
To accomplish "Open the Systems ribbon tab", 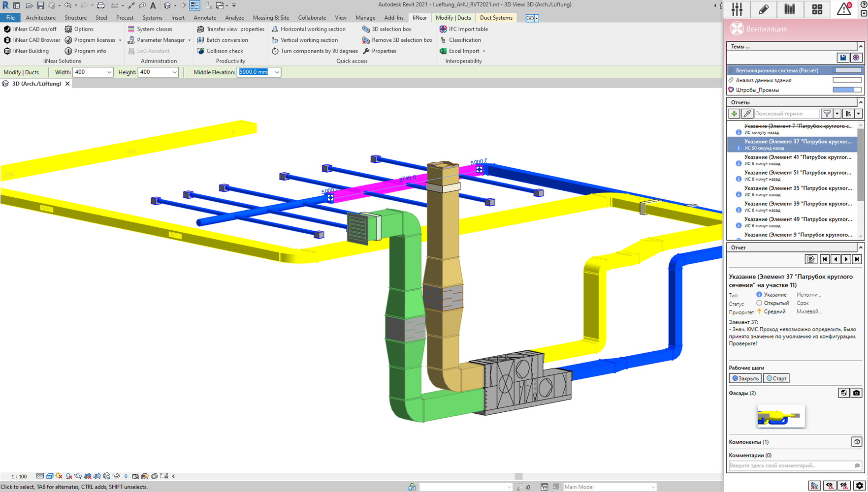I will [152, 18].
